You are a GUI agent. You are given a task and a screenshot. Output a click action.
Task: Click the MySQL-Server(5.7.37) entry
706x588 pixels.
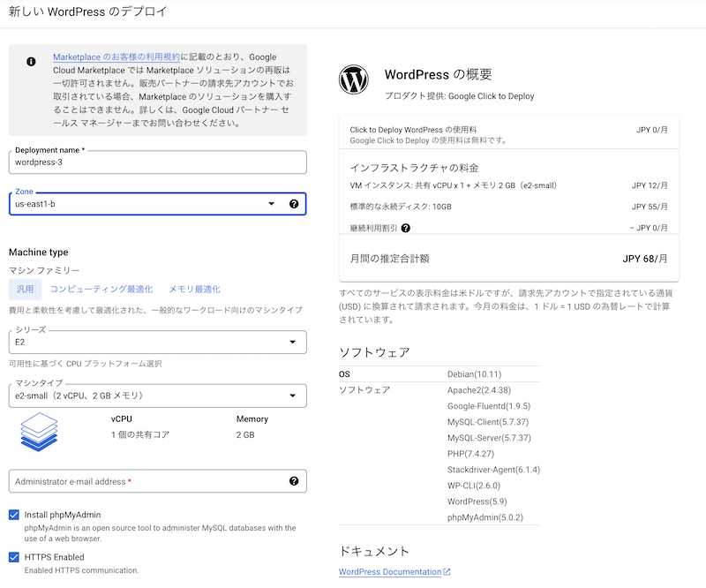489,438
